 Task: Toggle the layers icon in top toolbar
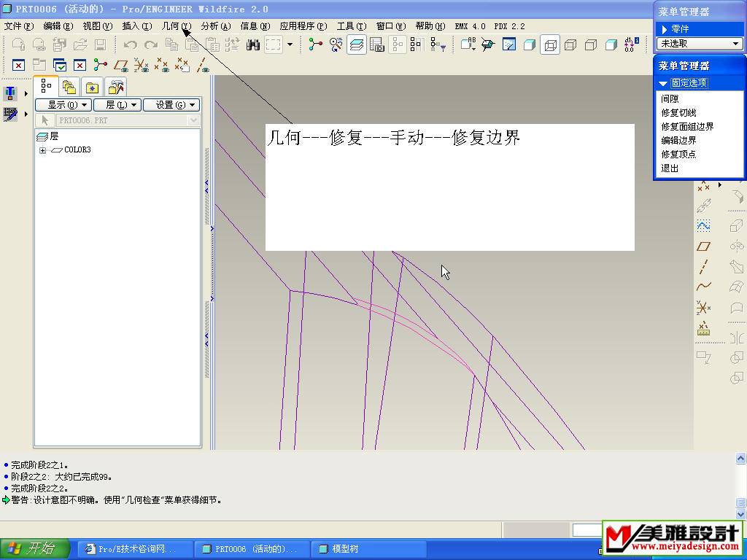[x=357, y=44]
